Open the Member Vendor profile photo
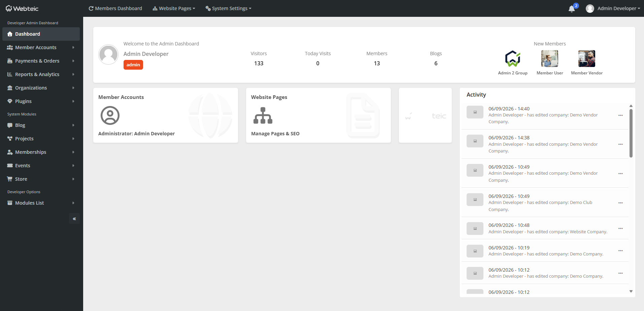This screenshot has height=311, width=644. (587, 59)
